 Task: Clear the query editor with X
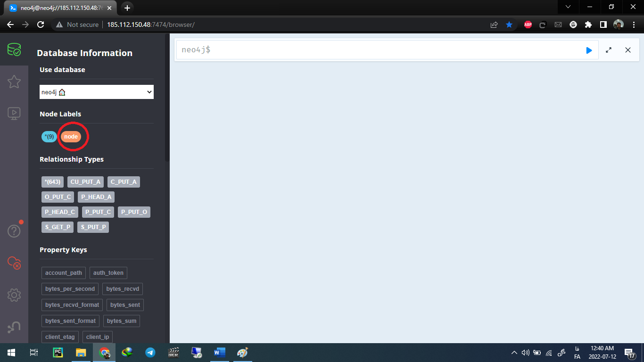point(628,50)
